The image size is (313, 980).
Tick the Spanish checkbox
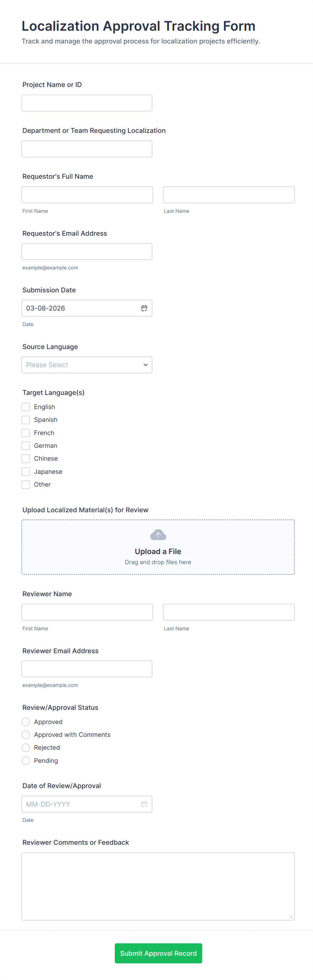[26, 420]
